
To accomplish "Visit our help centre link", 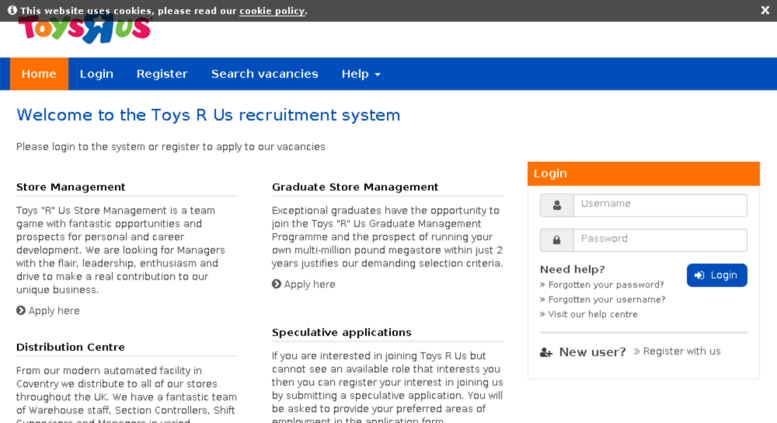I will click(x=593, y=314).
